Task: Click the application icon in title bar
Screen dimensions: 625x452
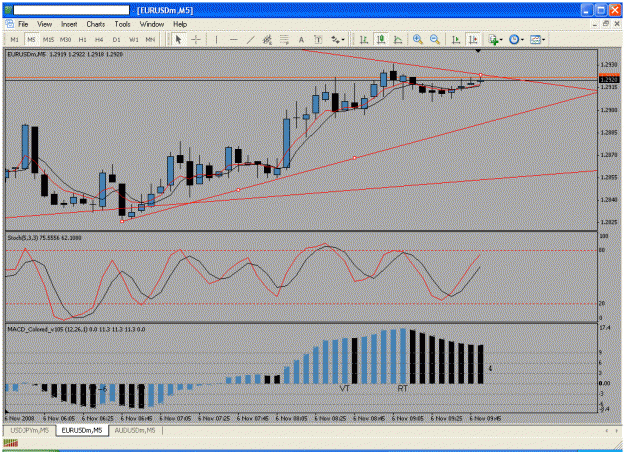Action: 8,10
